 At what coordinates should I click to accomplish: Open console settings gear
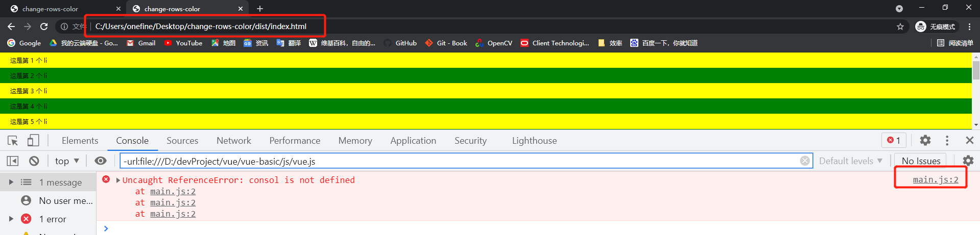968,161
